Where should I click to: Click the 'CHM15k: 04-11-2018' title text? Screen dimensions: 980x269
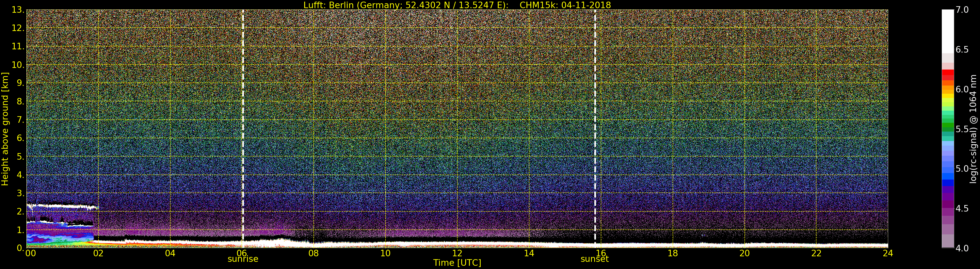(x=565, y=5)
